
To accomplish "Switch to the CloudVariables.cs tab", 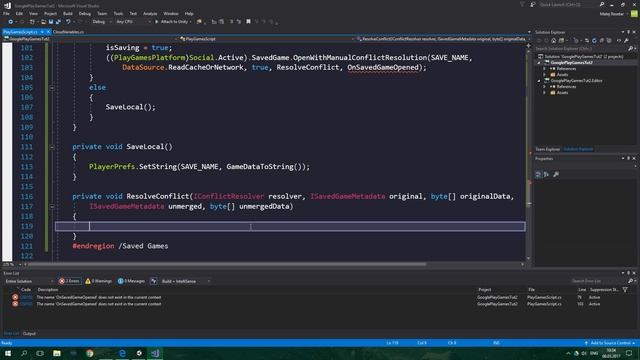I will (x=69, y=32).
